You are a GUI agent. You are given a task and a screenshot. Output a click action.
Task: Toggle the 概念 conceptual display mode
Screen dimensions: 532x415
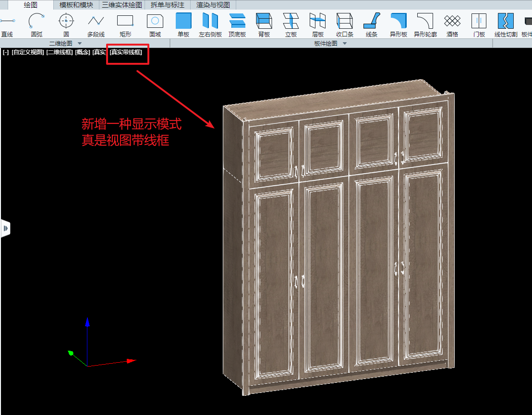(x=83, y=52)
